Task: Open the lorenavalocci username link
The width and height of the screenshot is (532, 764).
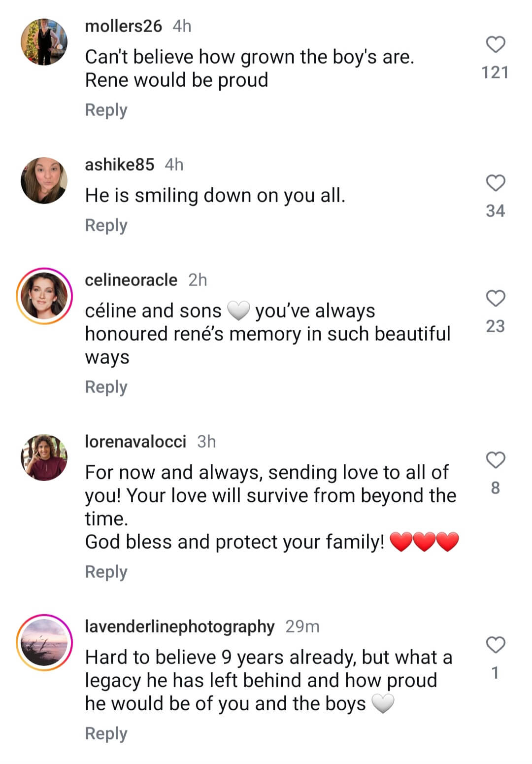Action: pyautogui.click(x=135, y=442)
